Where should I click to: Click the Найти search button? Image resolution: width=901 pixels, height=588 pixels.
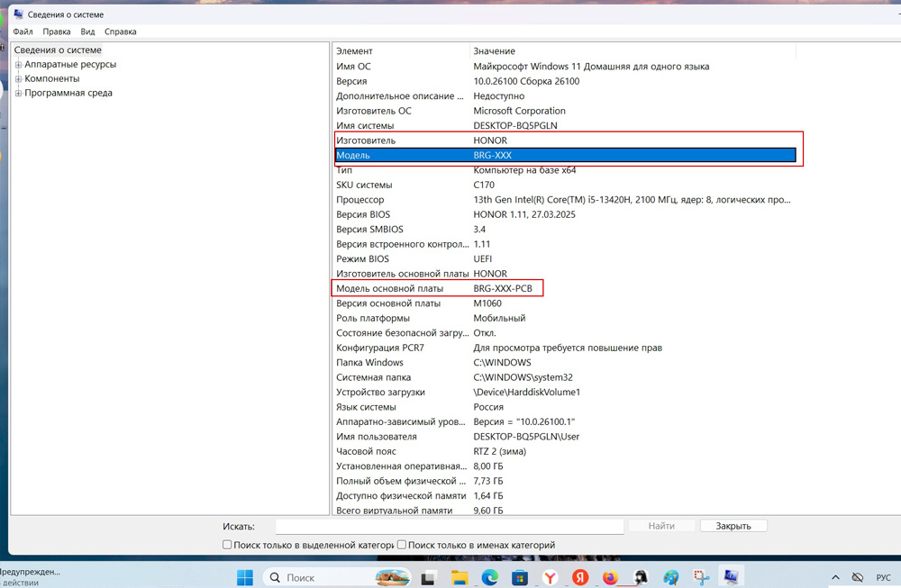point(661,526)
